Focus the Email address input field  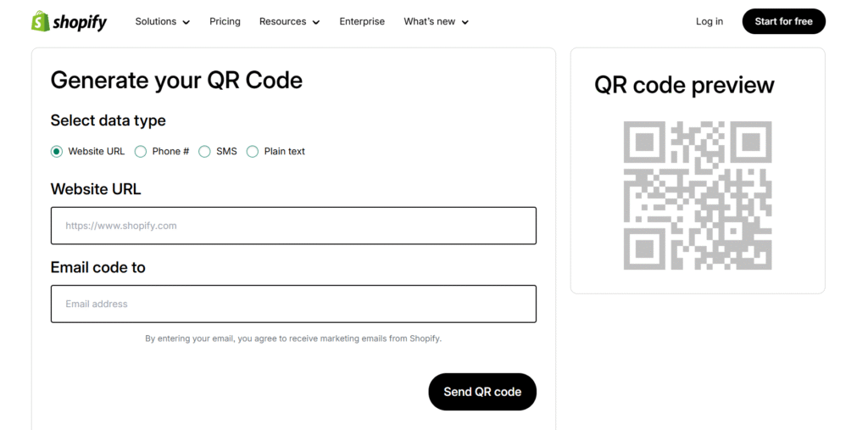(293, 304)
